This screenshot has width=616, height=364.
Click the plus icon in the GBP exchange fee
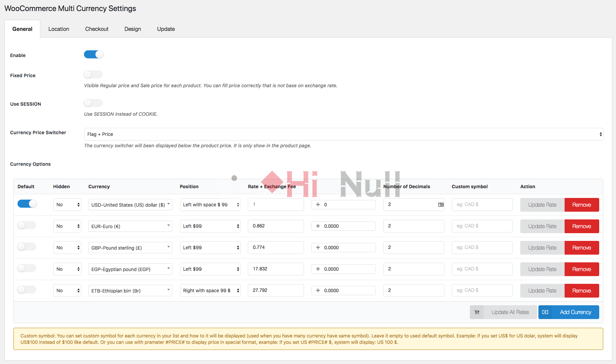coord(318,248)
